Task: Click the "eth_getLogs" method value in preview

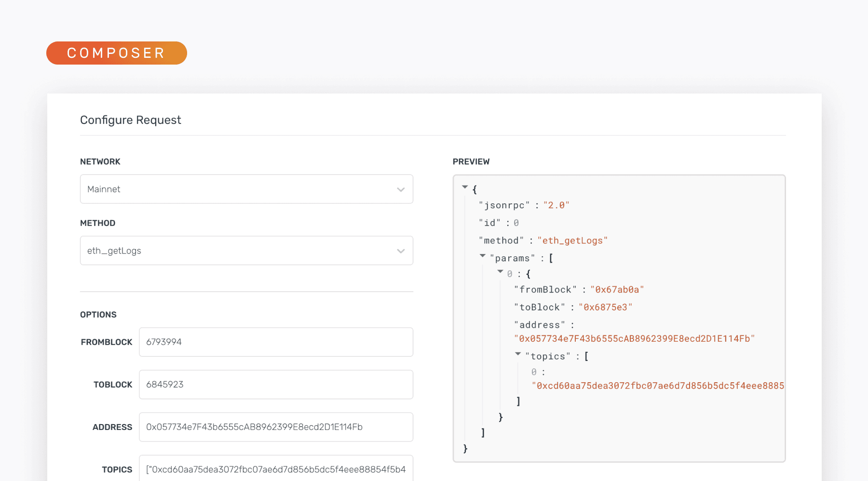Action: tap(572, 240)
